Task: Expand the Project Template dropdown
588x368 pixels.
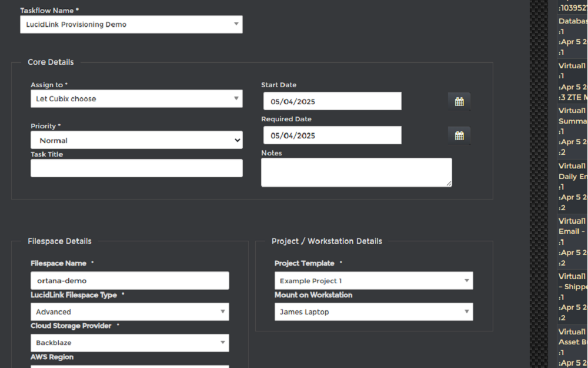Action: click(373, 281)
